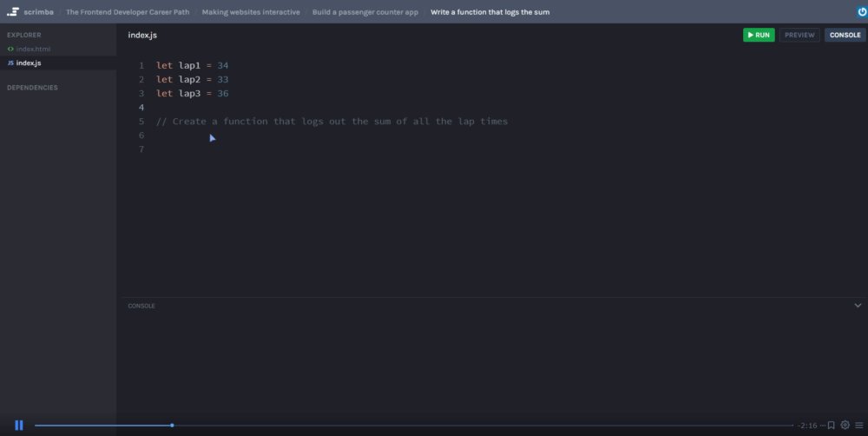Image resolution: width=868 pixels, height=436 pixels.
Task: Select the index.js editor tab
Action: point(142,35)
